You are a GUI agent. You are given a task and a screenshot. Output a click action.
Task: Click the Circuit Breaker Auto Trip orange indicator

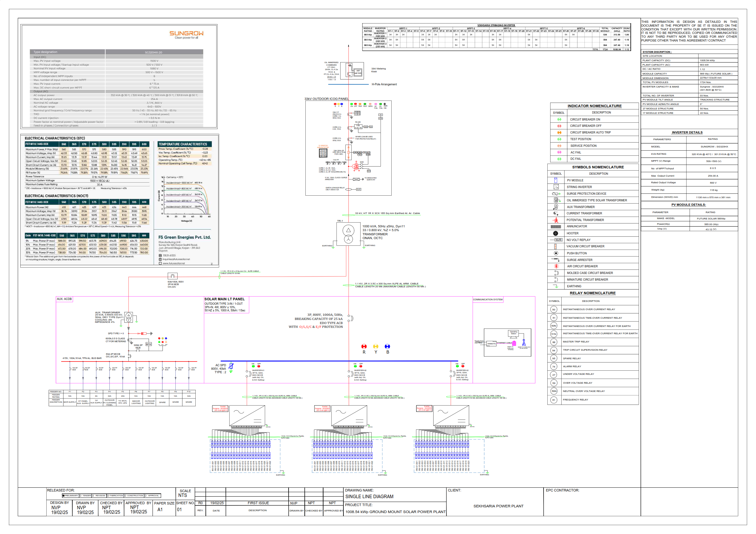pos(559,132)
